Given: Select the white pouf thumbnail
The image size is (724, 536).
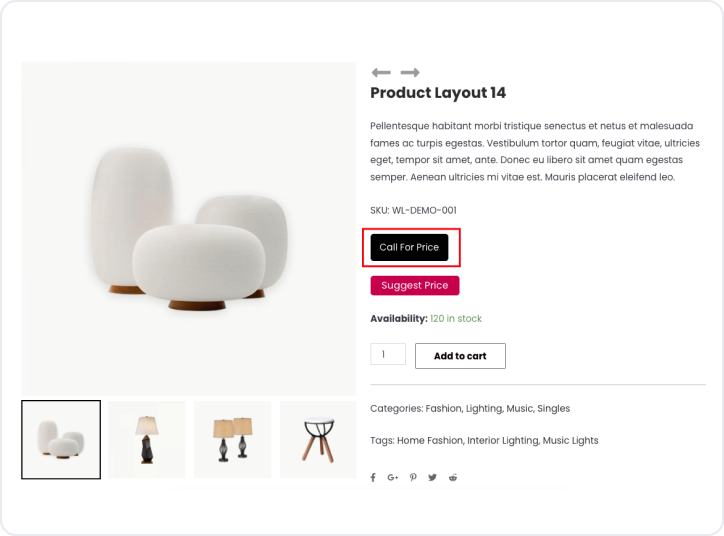Looking at the screenshot, I should click(x=61, y=440).
